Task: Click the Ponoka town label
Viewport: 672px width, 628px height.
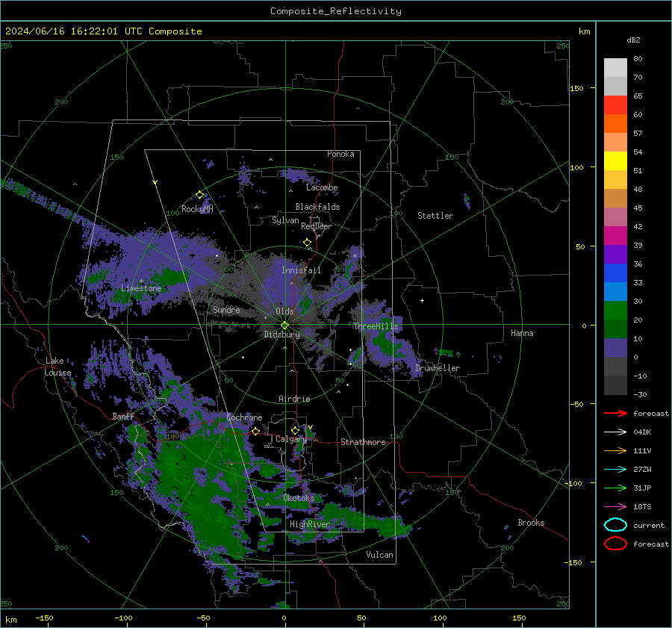Action: [x=340, y=154]
